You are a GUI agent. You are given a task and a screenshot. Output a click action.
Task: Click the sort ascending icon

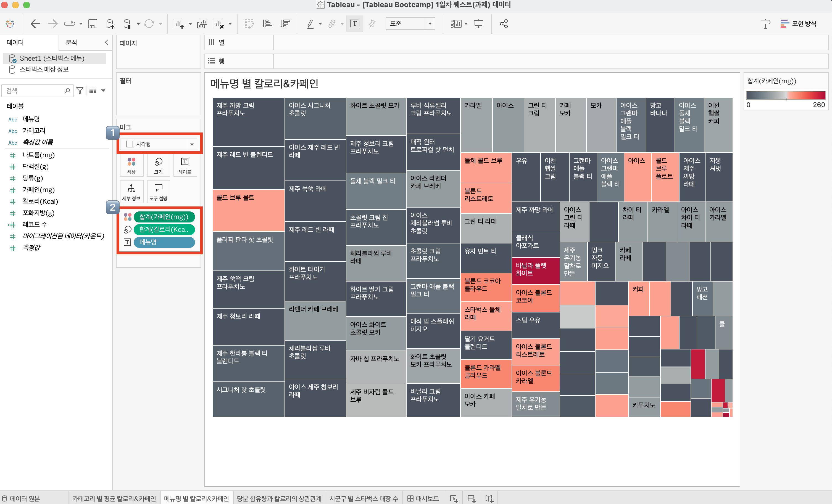(267, 24)
